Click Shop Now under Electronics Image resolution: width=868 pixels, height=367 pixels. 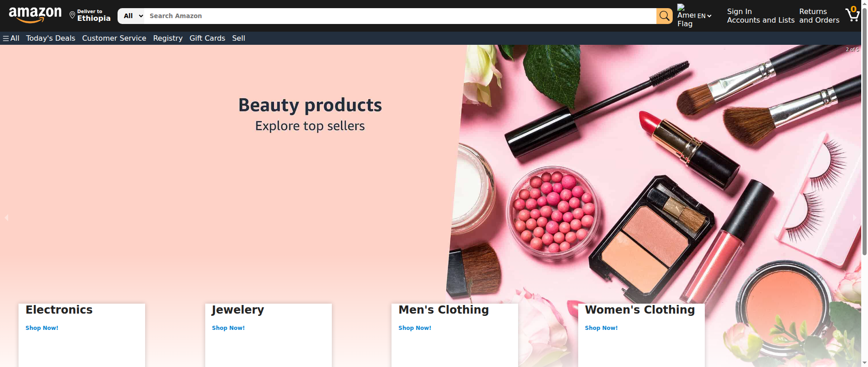pyautogui.click(x=42, y=328)
